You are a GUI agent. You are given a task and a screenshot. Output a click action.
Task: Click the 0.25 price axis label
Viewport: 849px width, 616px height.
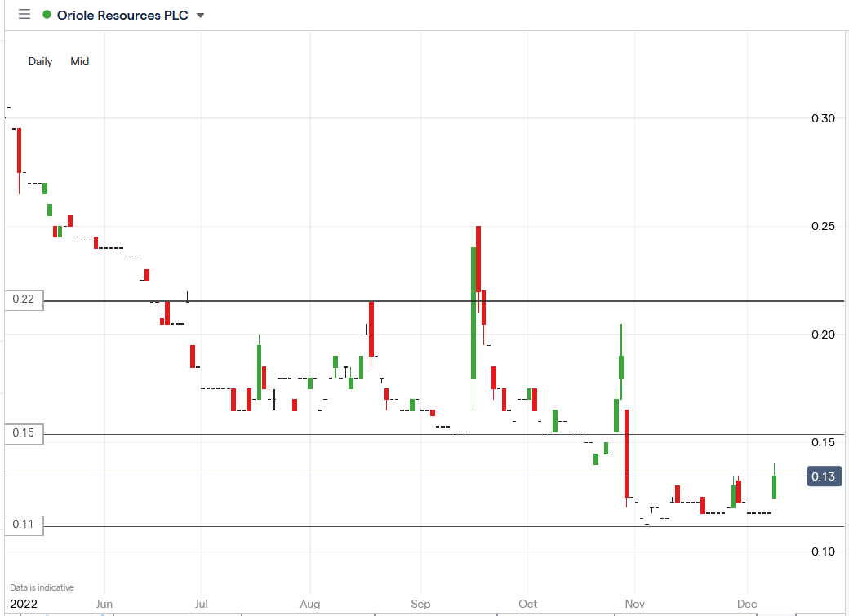click(823, 226)
